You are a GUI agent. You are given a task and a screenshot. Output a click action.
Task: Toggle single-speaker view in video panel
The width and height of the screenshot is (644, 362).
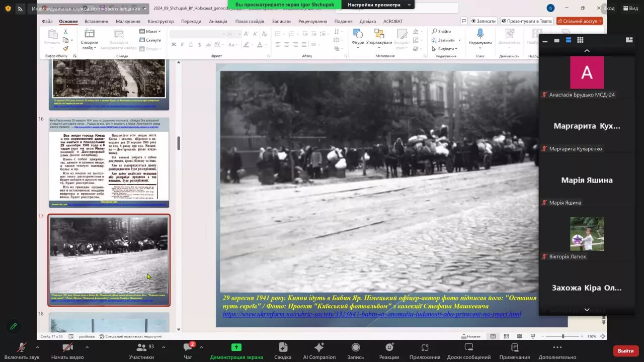557,40
